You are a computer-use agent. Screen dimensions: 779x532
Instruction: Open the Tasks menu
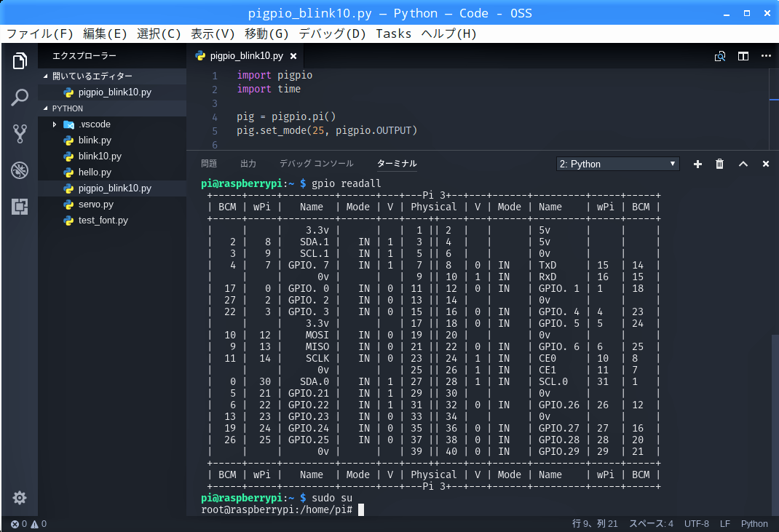[393, 33]
